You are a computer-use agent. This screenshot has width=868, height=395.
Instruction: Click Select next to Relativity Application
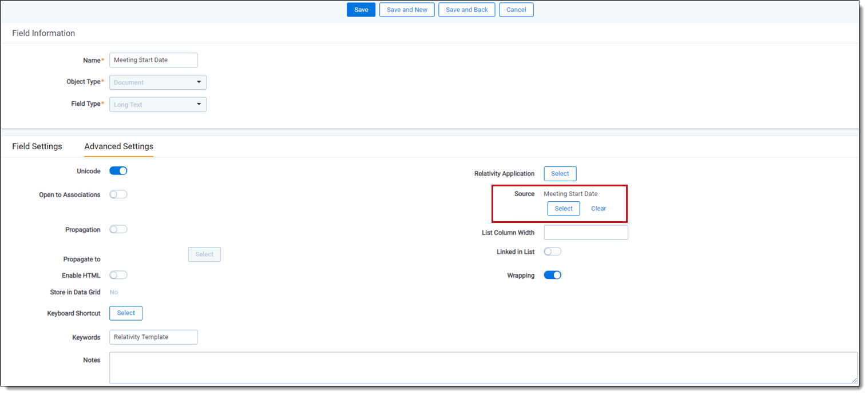(x=560, y=174)
